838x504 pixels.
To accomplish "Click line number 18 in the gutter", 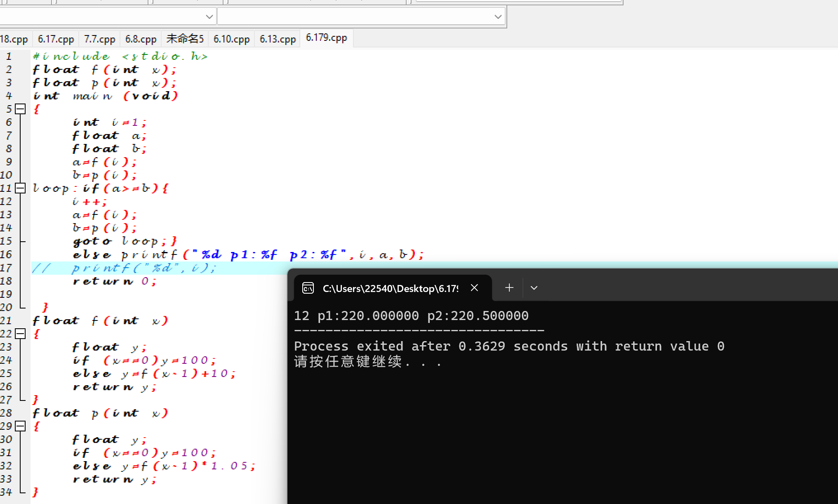I will (x=7, y=281).
